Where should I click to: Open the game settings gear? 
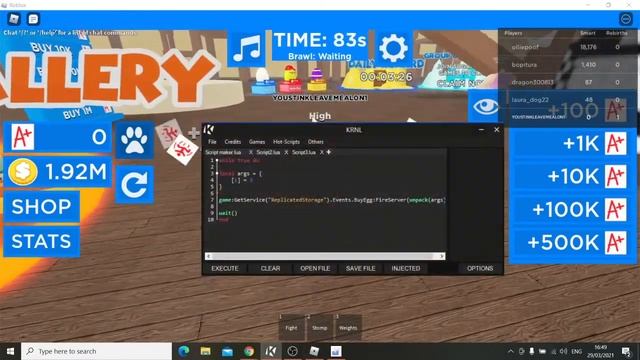click(393, 48)
